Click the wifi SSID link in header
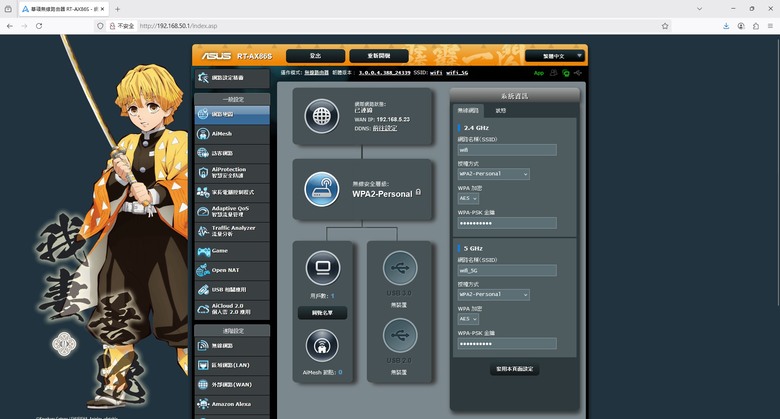780x419 pixels. pos(436,73)
